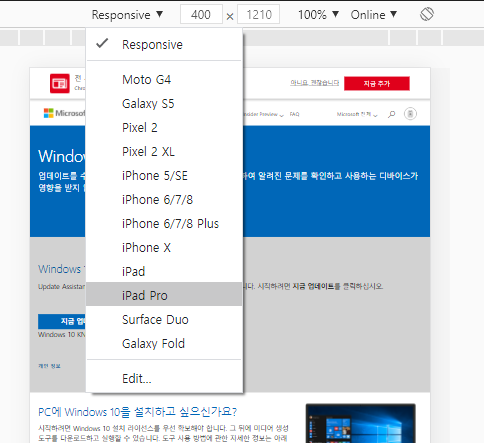Open the Responsive device dropdown
The width and height of the screenshot is (484, 443).
127,15
